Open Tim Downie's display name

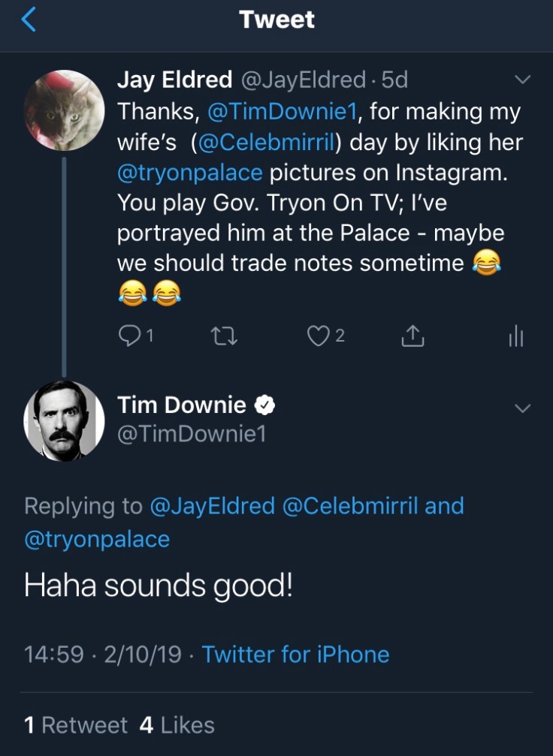click(182, 405)
